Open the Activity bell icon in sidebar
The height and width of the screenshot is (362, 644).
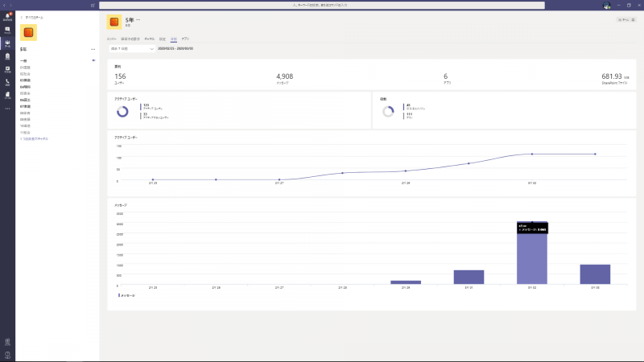[x=7, y=17]
